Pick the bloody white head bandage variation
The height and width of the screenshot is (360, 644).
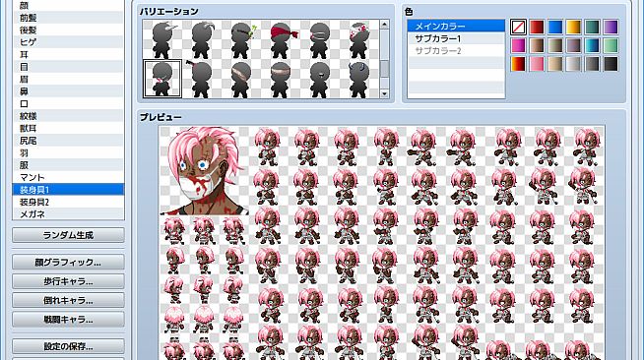click(359, 39)
